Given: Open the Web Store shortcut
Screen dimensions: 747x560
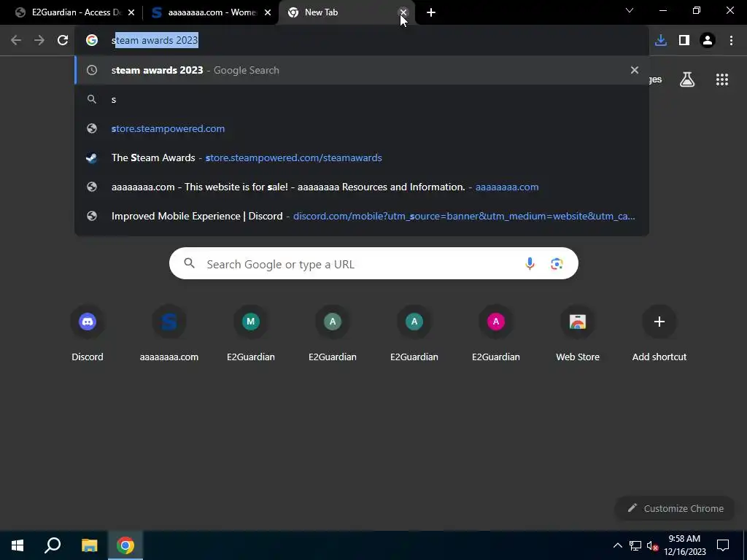Looking at the screenshot, I should pyautogui.click(x=578, y=332).
